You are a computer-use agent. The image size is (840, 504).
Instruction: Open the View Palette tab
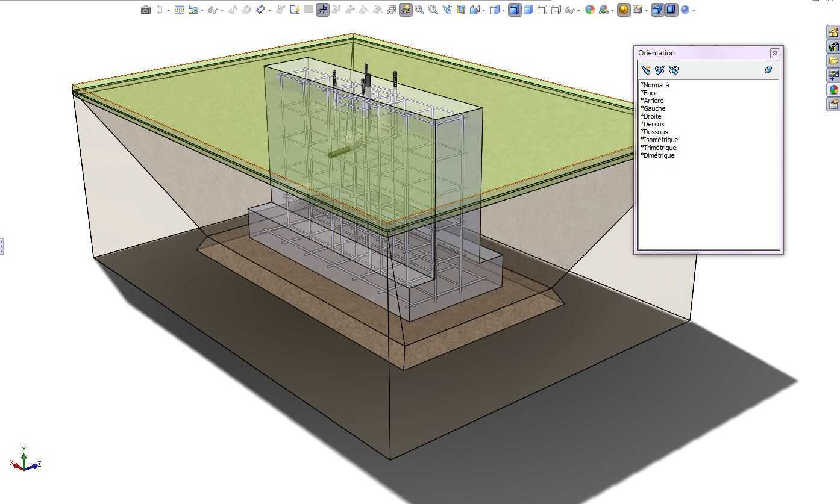pyautogui.click(x=833, y=75)
